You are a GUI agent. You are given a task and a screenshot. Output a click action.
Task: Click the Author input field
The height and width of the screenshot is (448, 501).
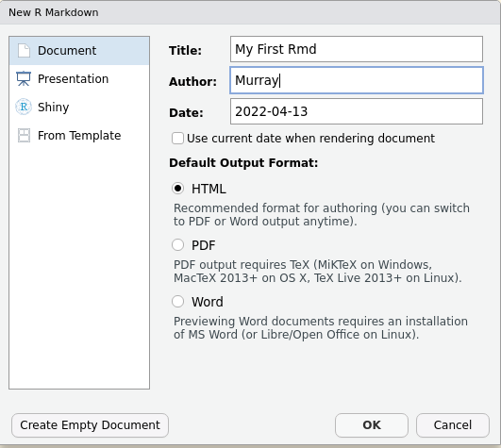[357, 80]
